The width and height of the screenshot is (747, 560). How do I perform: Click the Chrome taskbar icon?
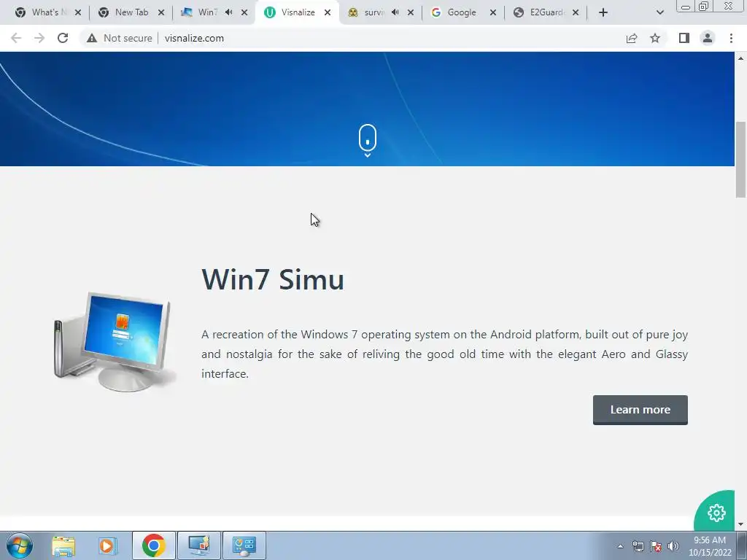point(153,545)
